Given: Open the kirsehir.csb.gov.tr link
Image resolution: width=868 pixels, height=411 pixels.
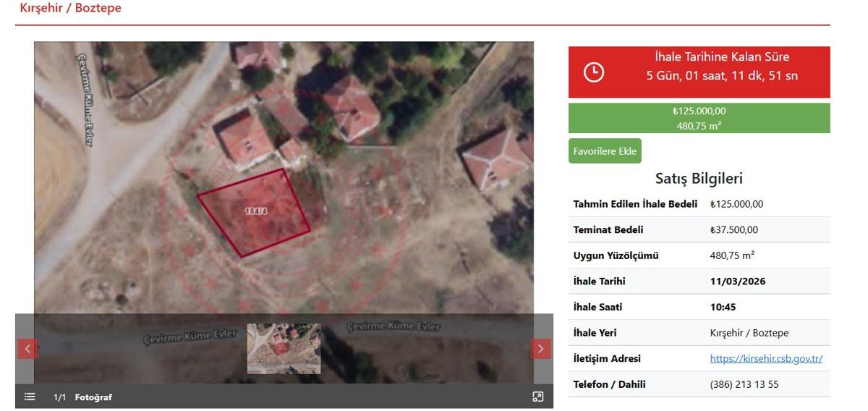Looking at the screenshot, I should (766, 359).
